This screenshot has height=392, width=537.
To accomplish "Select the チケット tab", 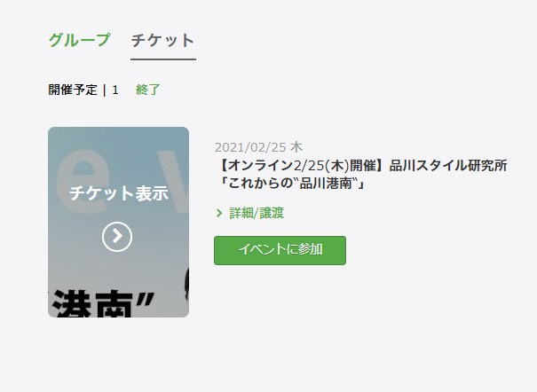I will pyautogui.click(x=163, y=41).
